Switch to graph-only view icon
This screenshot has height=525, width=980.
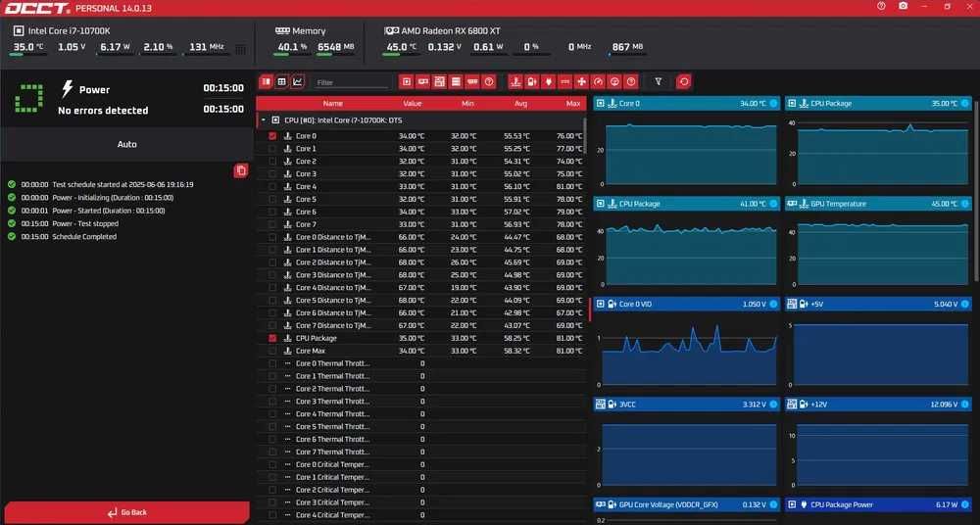pyautogui.click(x=298, y=82)
